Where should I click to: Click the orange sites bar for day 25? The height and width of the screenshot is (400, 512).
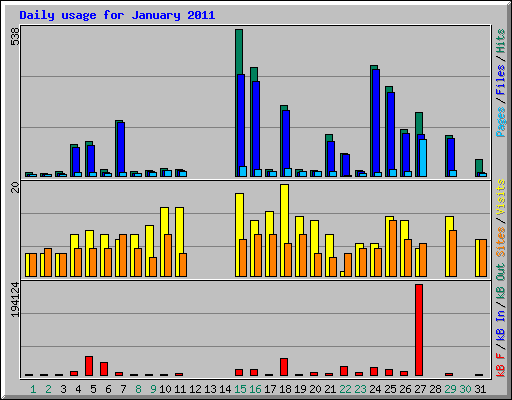point(393,248)
